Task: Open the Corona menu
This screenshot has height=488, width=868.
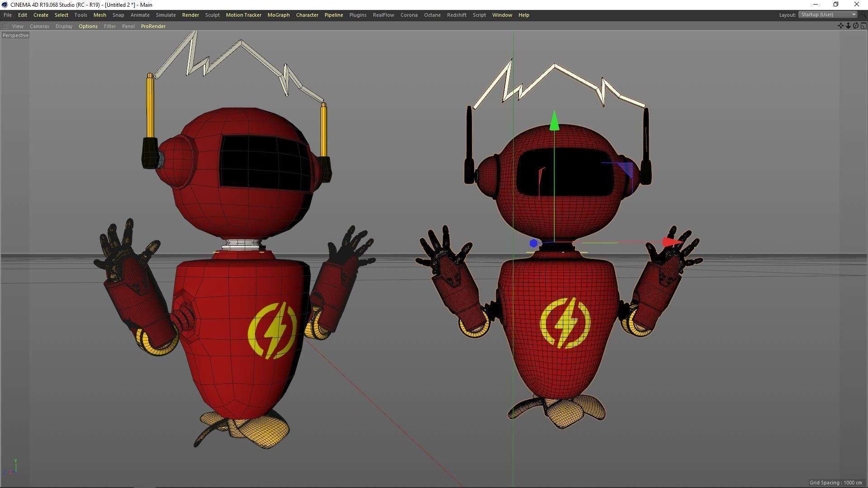Action: [409, 15]
